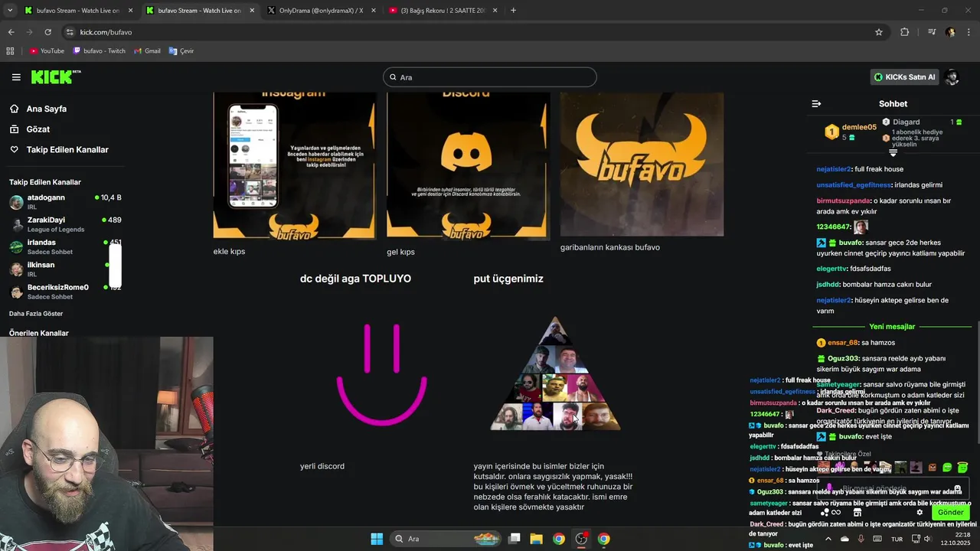This screenshot has height=551, width=980.
Task: Switch to the first bufavo Stream tab
Action: coord(78,11)
